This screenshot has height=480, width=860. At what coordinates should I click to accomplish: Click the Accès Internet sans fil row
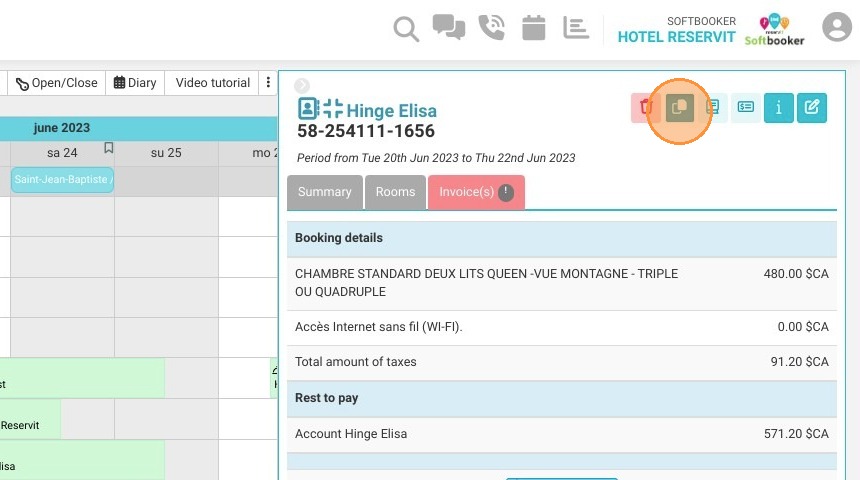point(562,327)
